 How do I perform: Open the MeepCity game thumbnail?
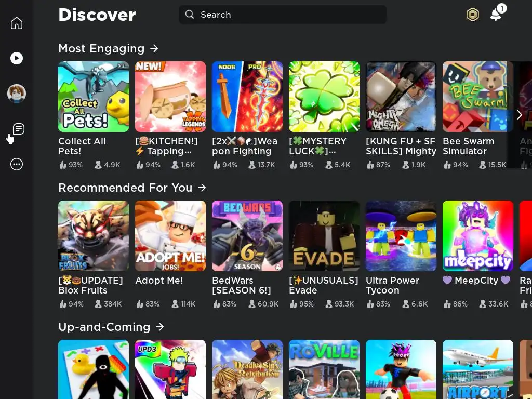pyautogui.click(x=478, y=236)
